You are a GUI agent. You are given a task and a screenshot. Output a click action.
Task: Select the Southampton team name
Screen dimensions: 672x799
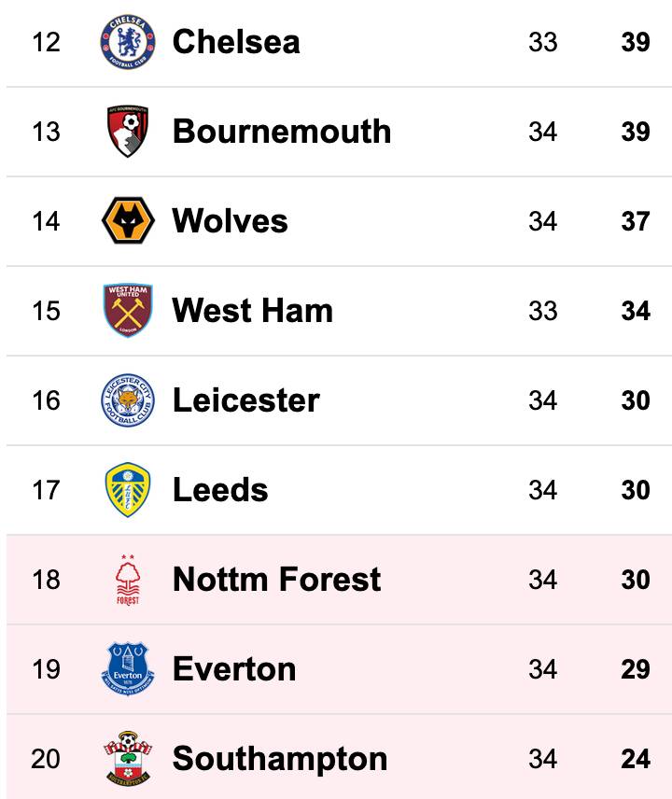pos(280,759)
